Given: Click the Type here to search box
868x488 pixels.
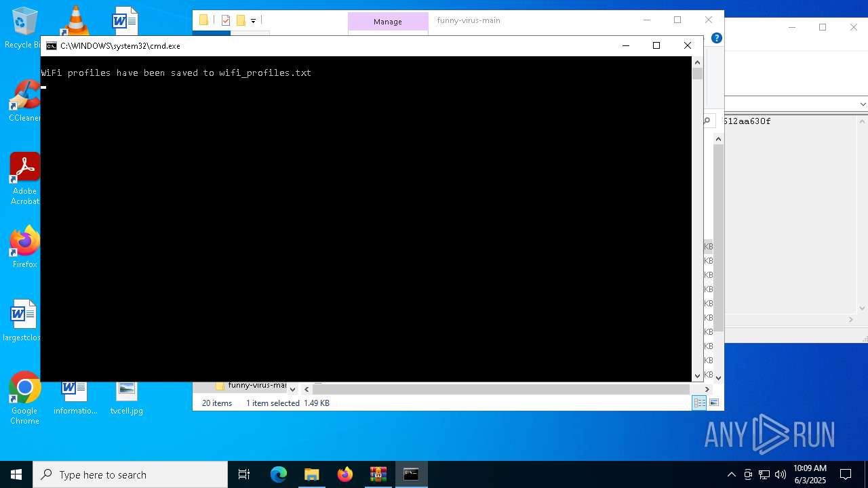Looking at the screenshot, I should click(130, 474).
